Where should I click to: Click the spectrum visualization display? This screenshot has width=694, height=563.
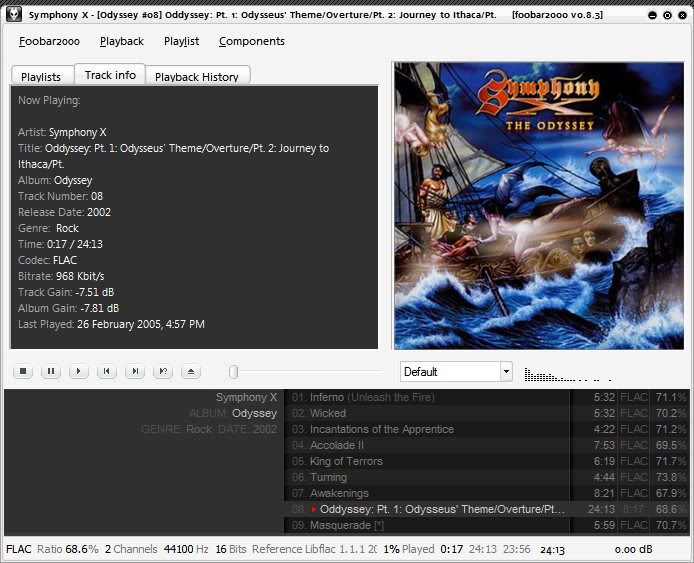[568, 374]
